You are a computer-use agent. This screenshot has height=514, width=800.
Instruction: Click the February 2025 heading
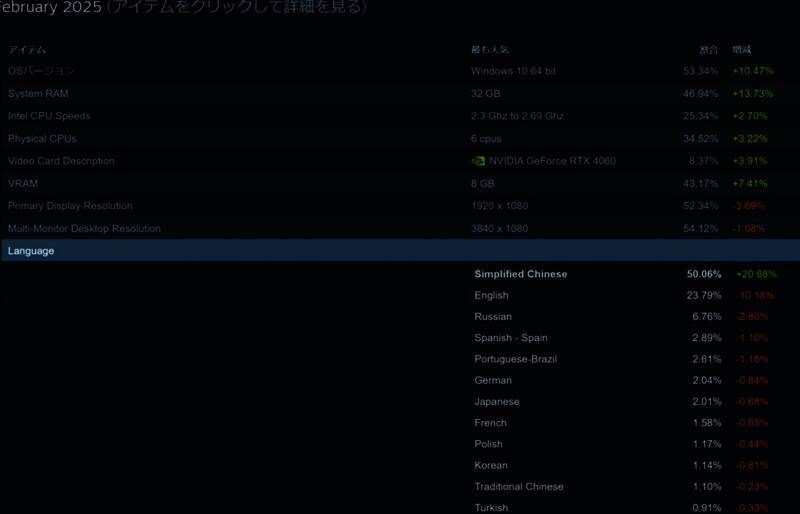point(50,8)
